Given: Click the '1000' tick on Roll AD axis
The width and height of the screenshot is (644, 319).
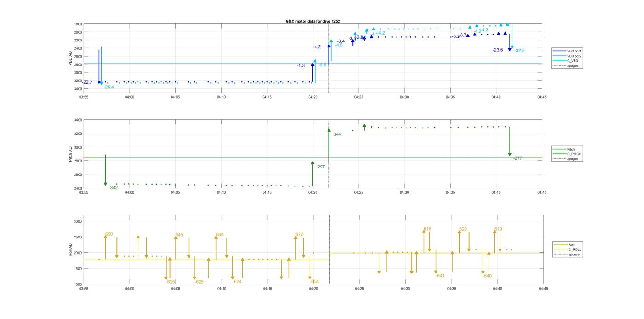Looking at the screenshot, I should (x=78, y=284).
